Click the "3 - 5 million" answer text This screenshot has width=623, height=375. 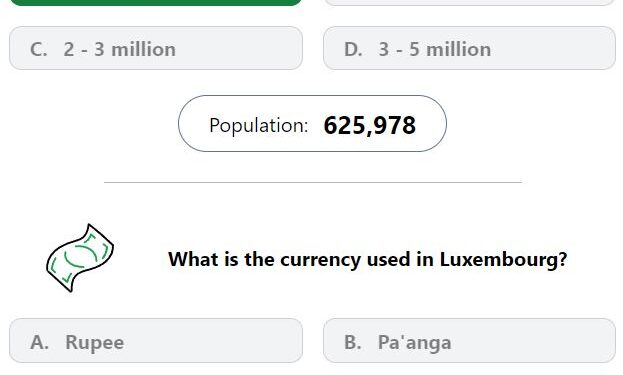click(x=434, y=50)
